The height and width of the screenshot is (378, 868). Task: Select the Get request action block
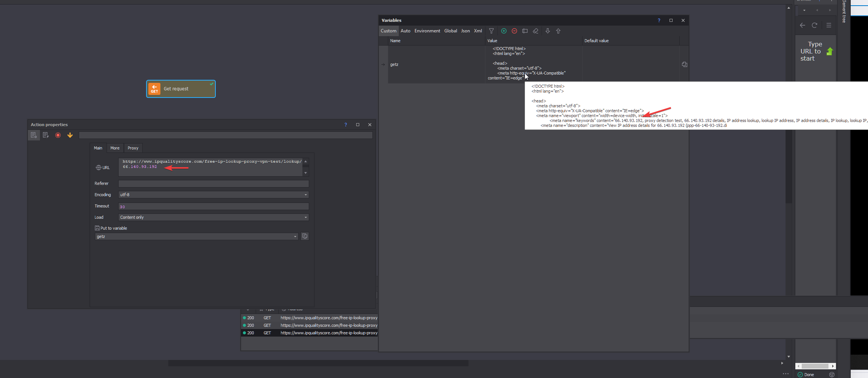coord(181,89)
